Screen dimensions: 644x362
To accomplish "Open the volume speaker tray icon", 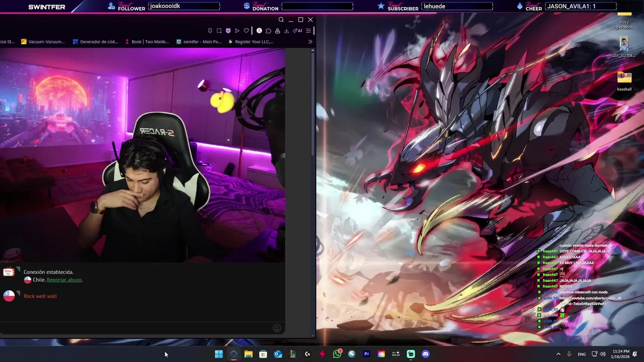I will (x=603, y=354).
